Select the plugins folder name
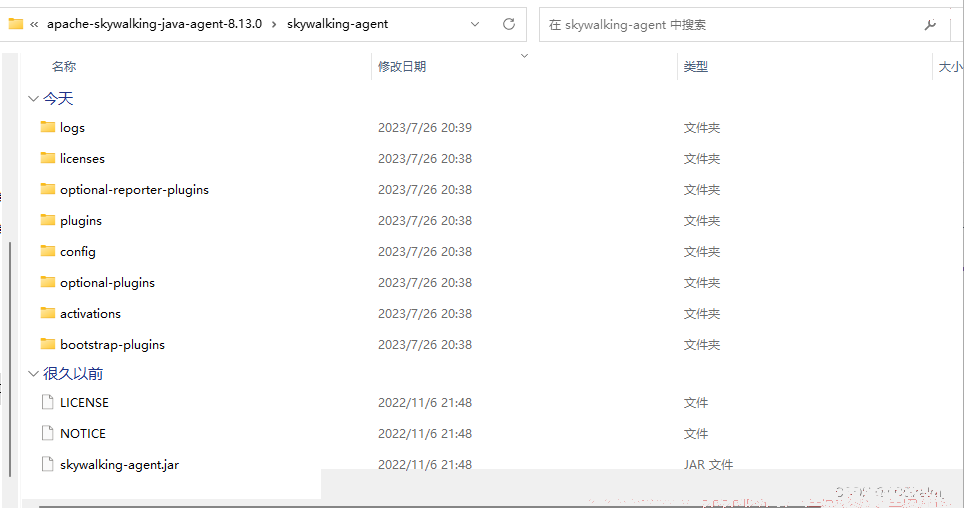Image resolution: width=964 pixels, height=508 pixels. coord(81,220)
